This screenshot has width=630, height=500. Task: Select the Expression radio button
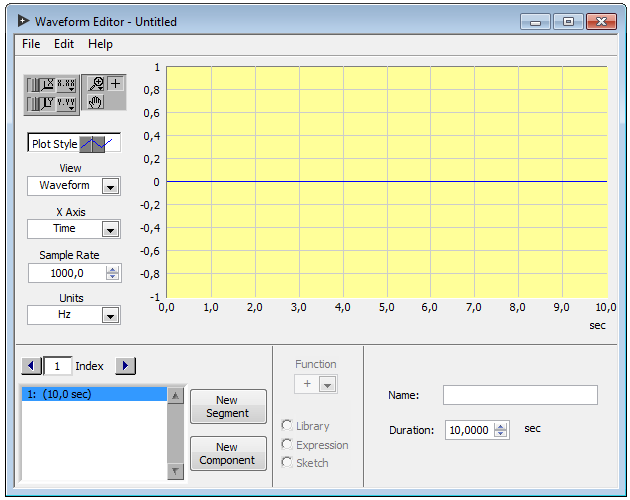[x=287, y=445]
